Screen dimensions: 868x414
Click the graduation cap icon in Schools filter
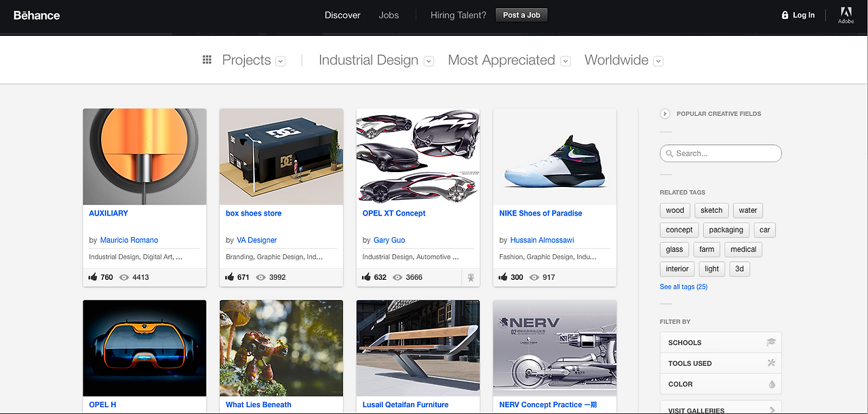[771, 342]
